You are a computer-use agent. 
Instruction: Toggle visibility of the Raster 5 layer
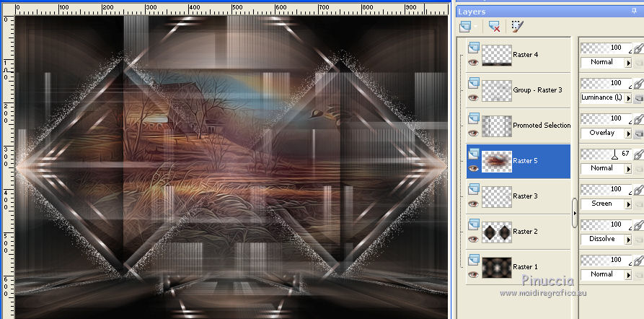tap(474, 169)
